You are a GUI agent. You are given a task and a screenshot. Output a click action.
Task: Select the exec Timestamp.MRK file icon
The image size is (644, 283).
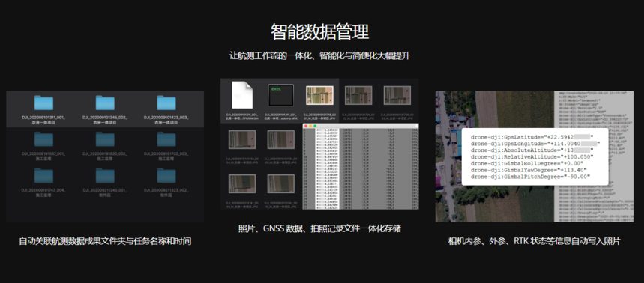point(280,95)
